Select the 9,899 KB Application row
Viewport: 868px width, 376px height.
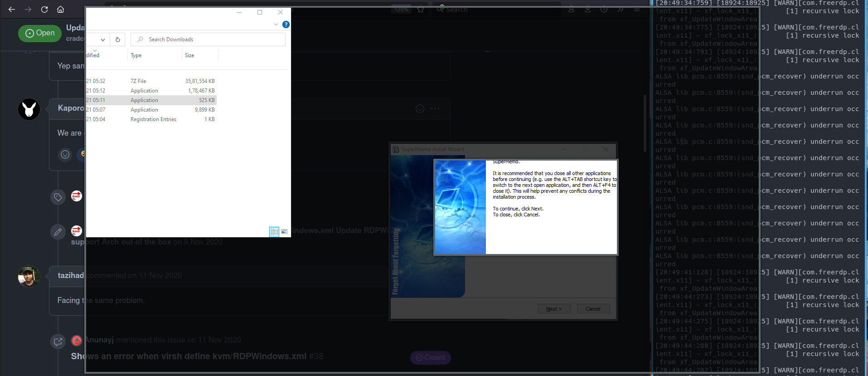click(151, 110)
